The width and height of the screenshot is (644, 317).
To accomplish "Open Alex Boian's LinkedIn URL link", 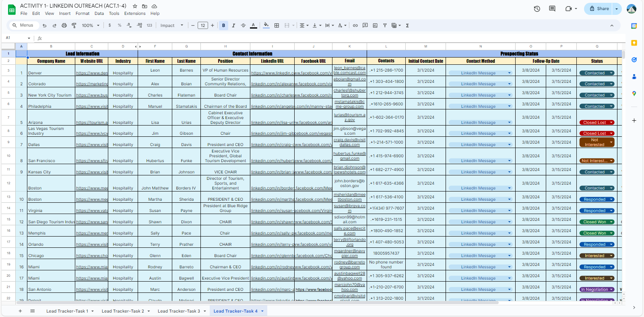I will (x=272, y=84).
